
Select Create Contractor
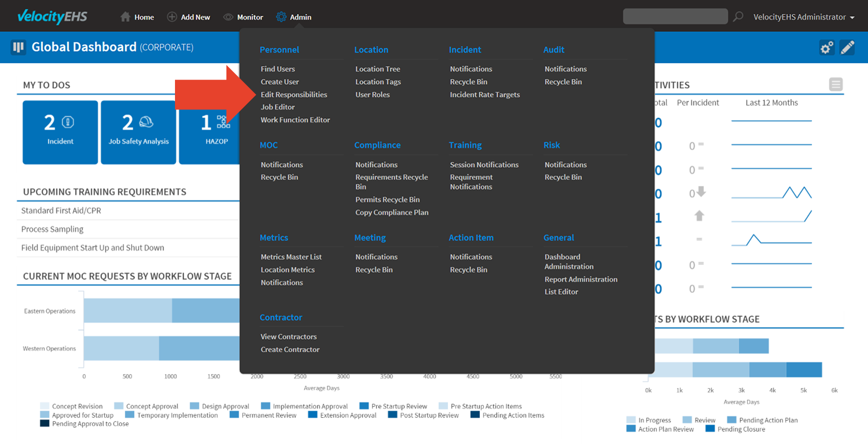coord(290,349)
